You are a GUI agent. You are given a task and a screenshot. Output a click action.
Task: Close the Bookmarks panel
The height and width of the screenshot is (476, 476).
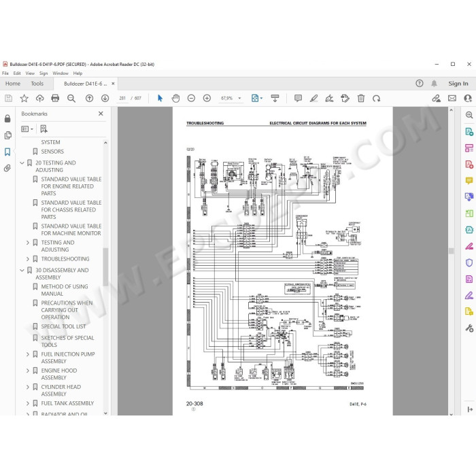(101, 114)
